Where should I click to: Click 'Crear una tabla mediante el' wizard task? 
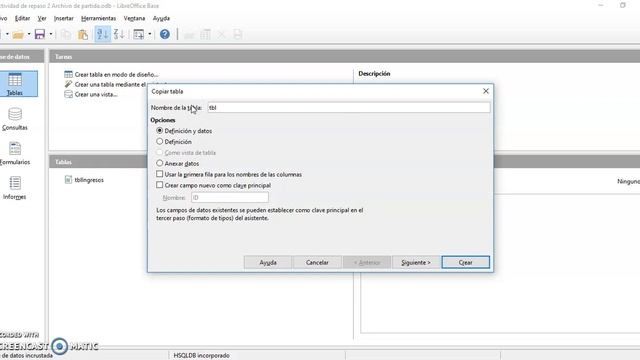coord(110,84)
